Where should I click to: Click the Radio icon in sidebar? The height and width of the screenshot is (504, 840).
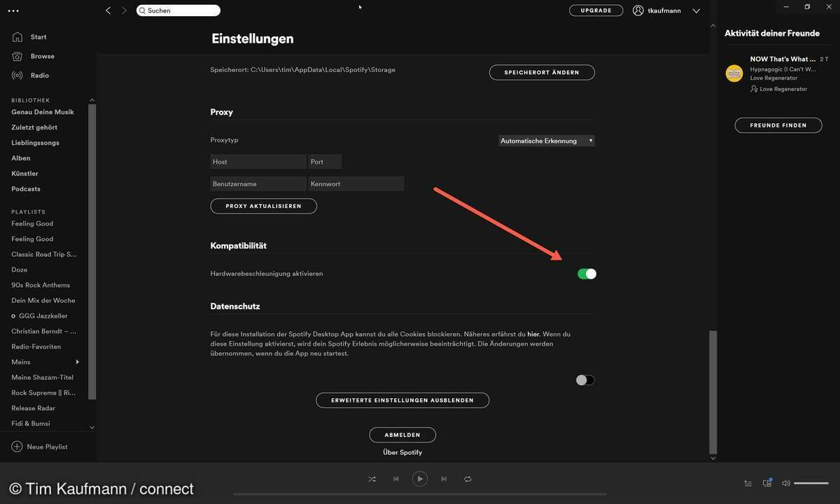pos(17,75)
